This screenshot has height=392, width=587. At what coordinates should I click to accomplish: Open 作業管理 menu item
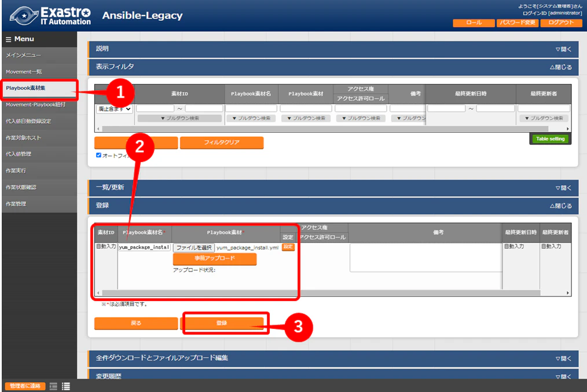tap(39, 204)
